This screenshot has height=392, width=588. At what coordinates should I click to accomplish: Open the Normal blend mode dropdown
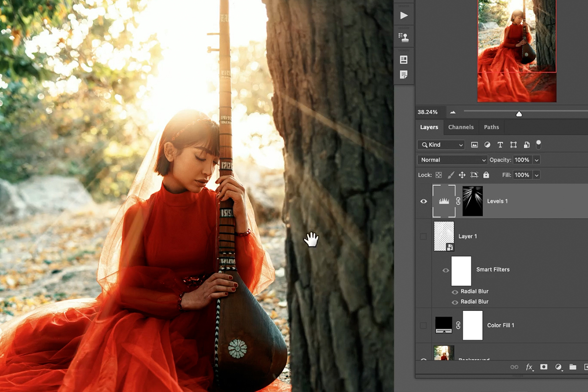pos(451,160)
